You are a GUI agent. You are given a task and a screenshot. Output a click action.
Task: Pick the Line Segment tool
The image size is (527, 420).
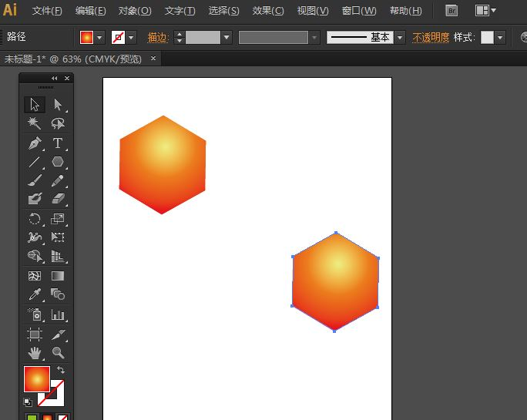click(35, 162)
